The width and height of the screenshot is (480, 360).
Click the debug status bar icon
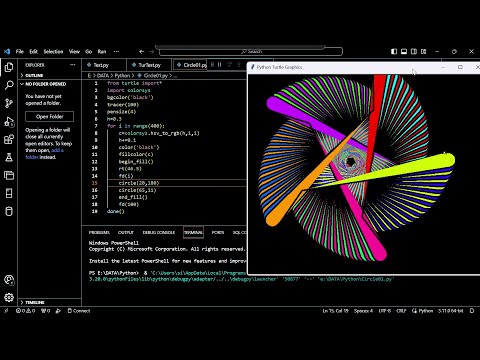pos(58,311)
